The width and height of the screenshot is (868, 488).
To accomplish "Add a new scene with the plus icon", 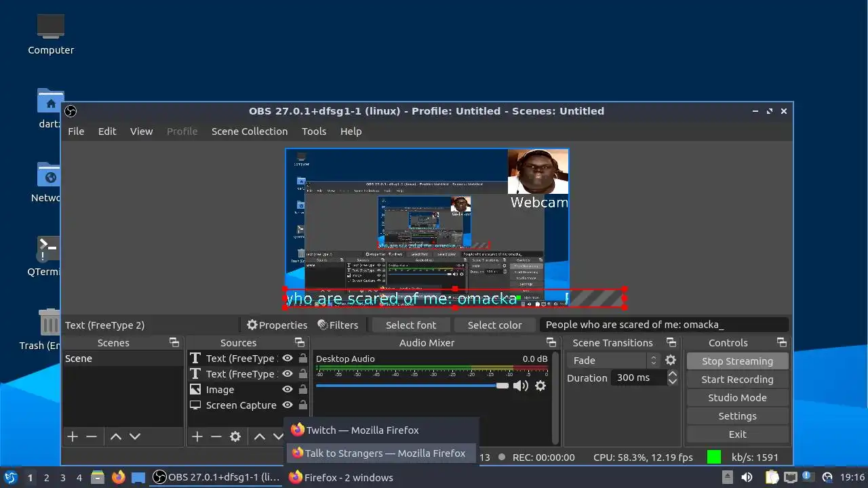I will tap(73, 436).
